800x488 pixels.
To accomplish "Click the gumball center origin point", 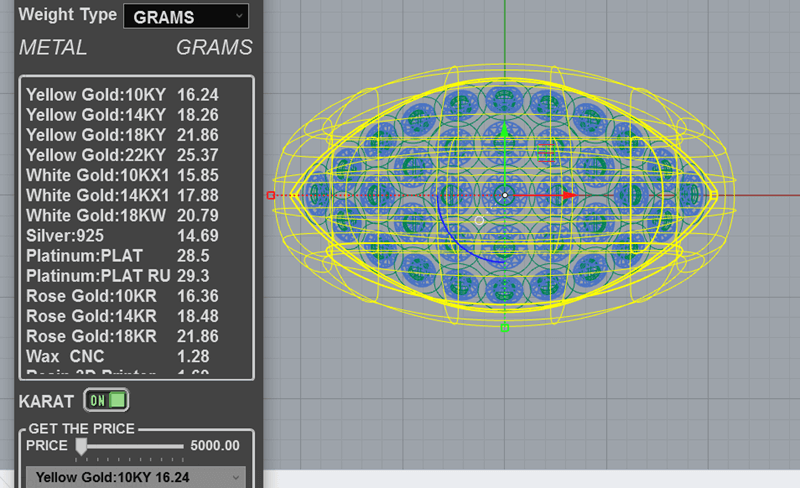I will (x=505, y=195).
